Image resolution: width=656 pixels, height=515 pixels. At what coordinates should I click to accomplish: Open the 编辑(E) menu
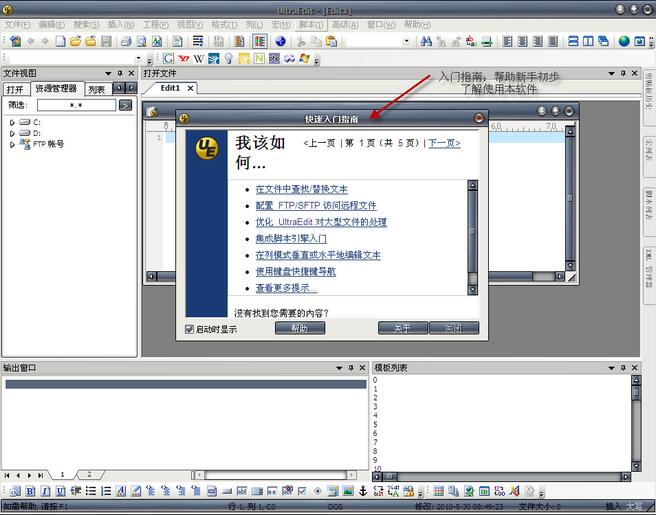[52, 25]
